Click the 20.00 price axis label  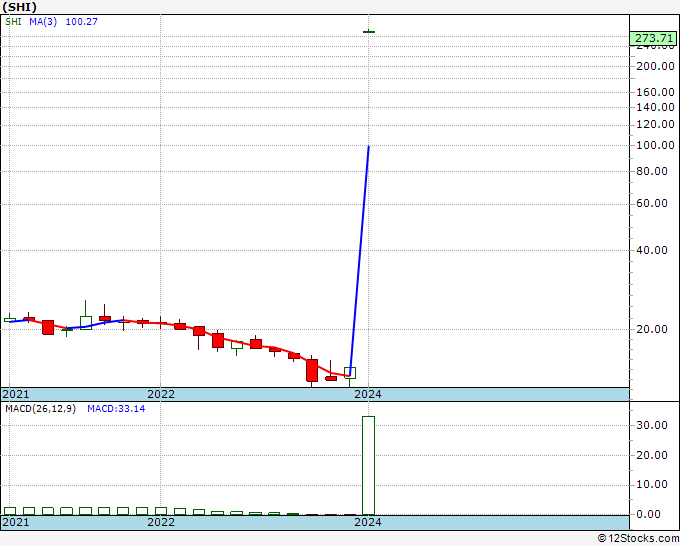(x=652, y=329)
